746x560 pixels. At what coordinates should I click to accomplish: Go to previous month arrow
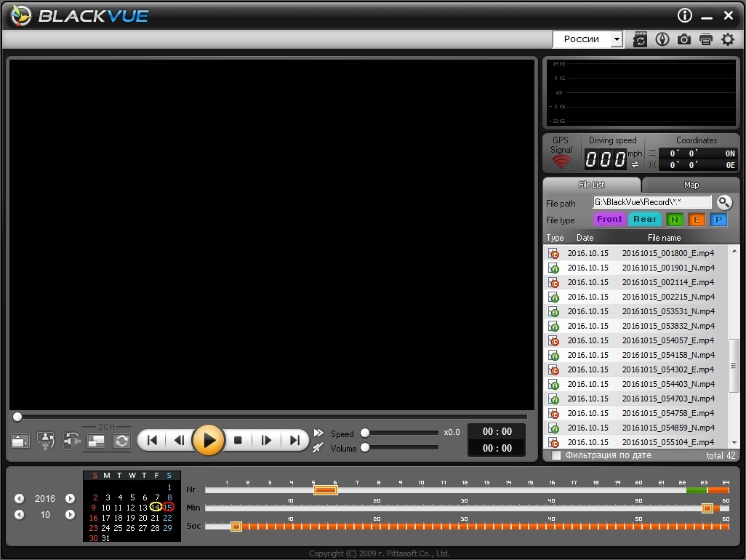pyautogui.click(x=19, y=515)
